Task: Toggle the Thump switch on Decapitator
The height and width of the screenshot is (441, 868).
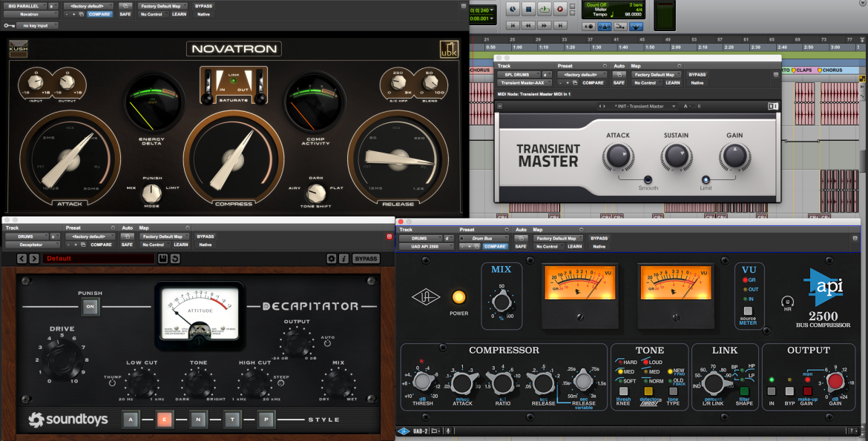Action: coord(112,383)
